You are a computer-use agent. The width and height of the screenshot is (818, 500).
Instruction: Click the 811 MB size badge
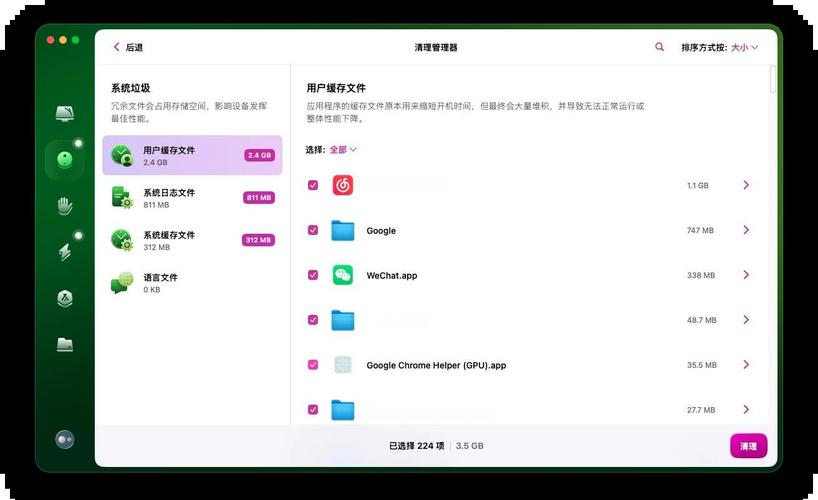(x=259, y=197)
